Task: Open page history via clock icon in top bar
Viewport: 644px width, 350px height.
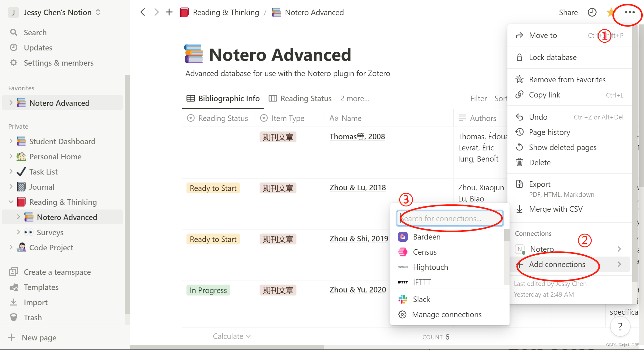Action: [x=592, y=12]
